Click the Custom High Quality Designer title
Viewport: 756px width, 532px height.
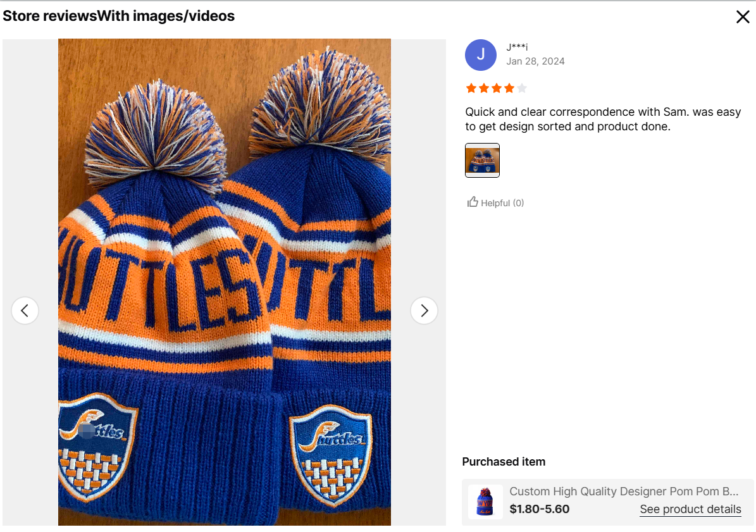pos(624,492)
